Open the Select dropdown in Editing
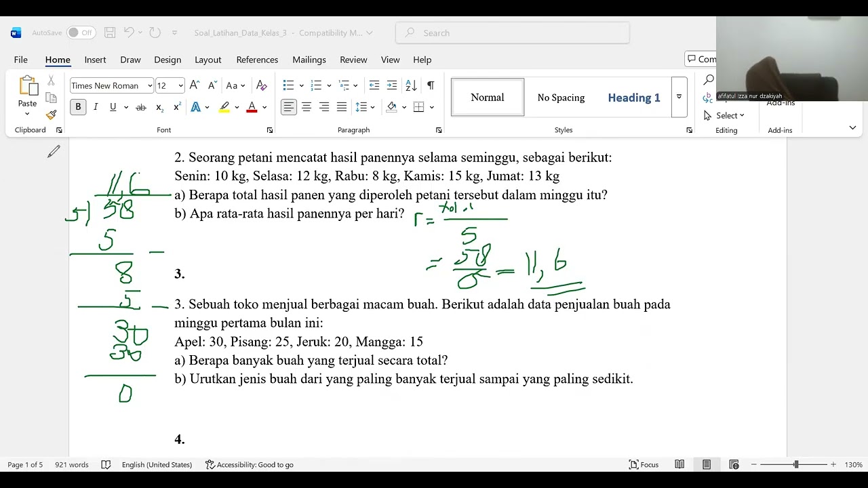Image resolution: width=868 pixels, height=488 pixels. pos(724,115)
